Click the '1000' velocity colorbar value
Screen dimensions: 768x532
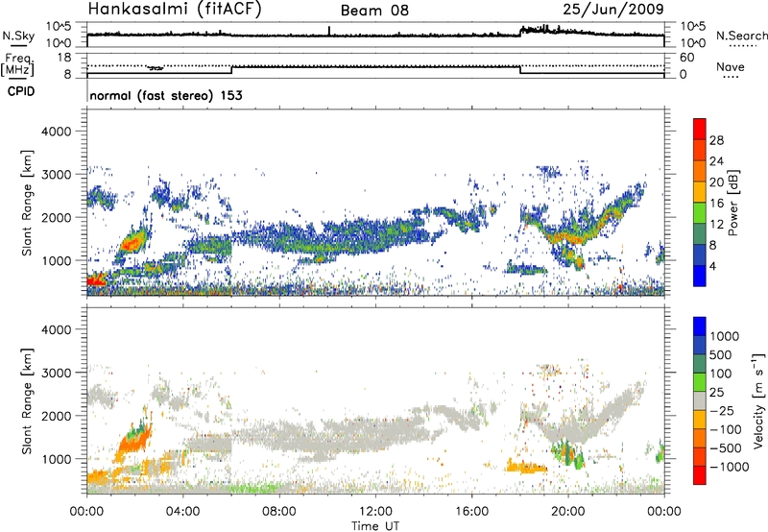(x=725, y=336)
